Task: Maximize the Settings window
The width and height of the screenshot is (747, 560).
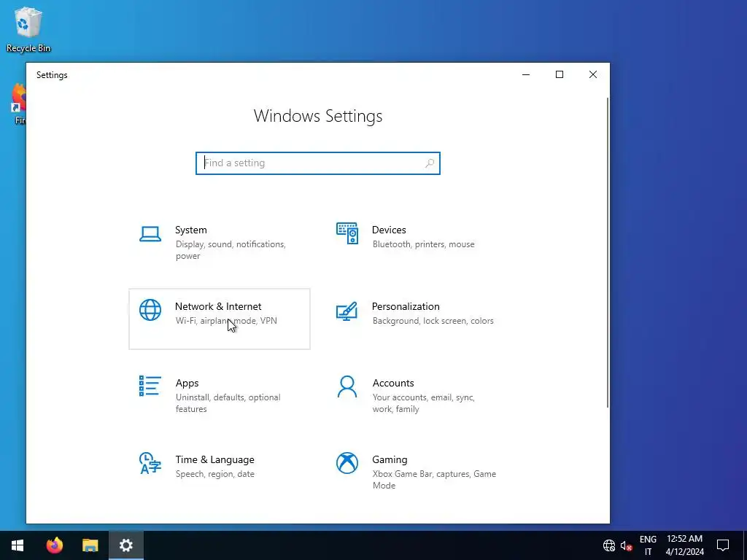Action: (560, 75)
